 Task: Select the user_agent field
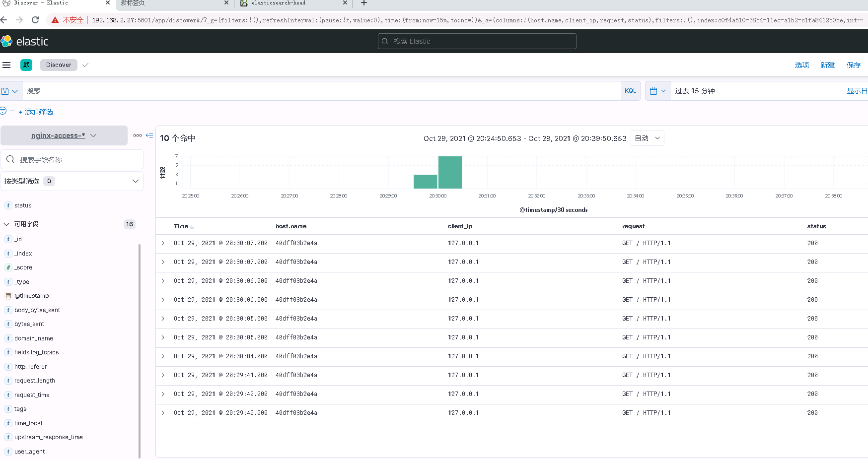pos(29,452)
